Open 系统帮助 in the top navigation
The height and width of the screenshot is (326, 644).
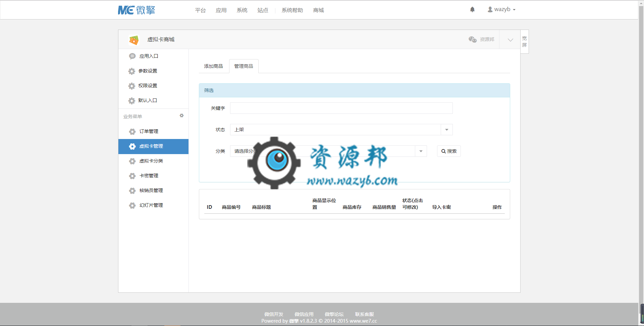pos(292,10)
